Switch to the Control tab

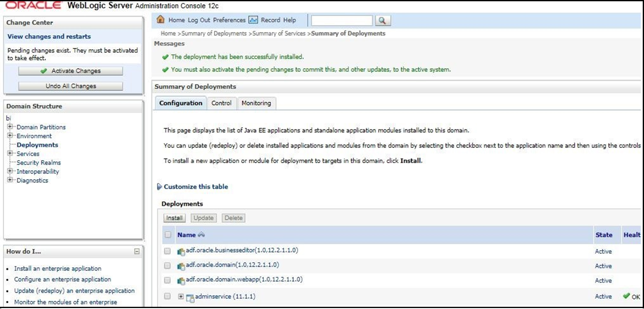click(221, 103)
